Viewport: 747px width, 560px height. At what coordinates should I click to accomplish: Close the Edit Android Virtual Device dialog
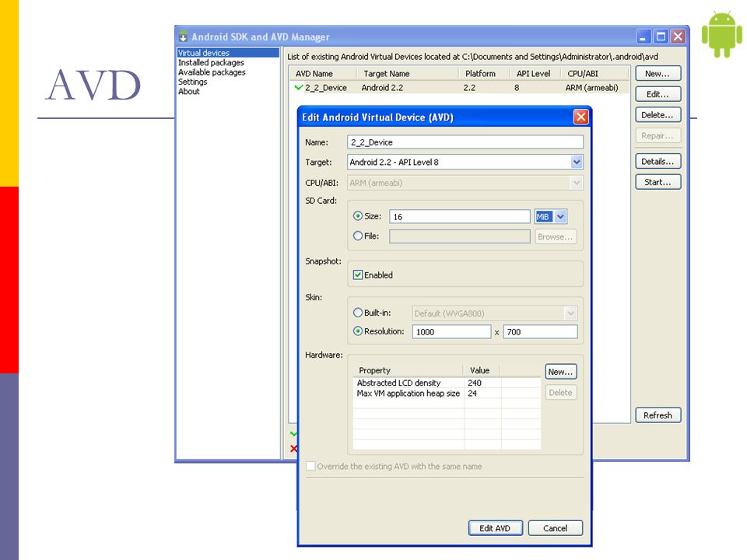(x=580, y=117)
